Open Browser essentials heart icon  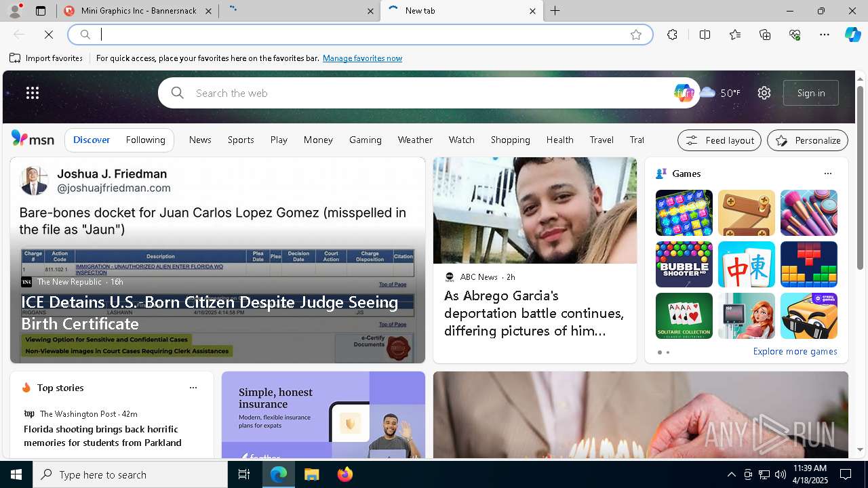coord(795,35)
